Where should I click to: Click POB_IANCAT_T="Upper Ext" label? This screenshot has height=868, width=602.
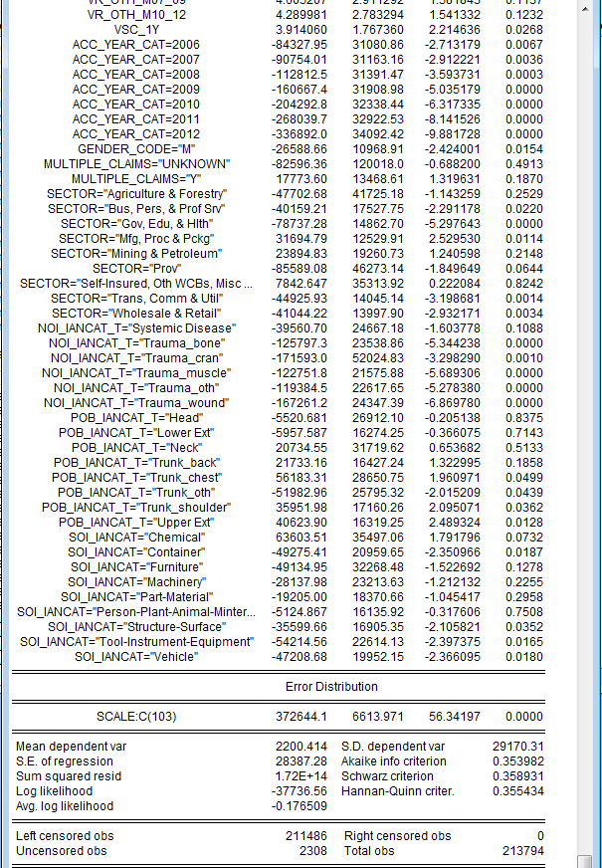[x=136, y=523]
